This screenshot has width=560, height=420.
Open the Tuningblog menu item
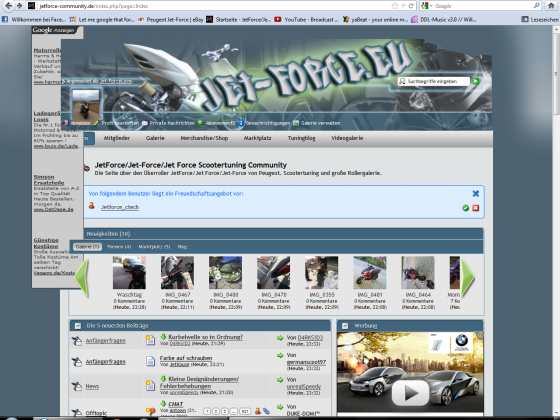(301, 138)
